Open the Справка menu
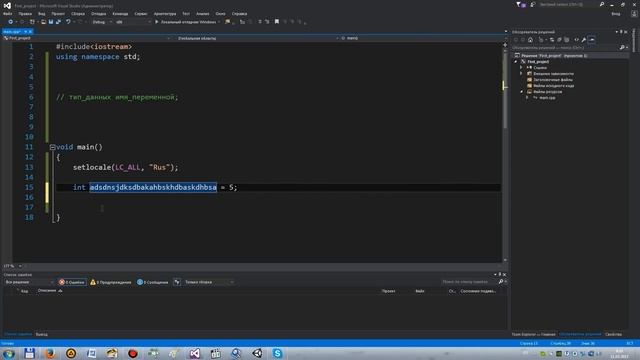 pyautogui.click(x=240, y=14)
